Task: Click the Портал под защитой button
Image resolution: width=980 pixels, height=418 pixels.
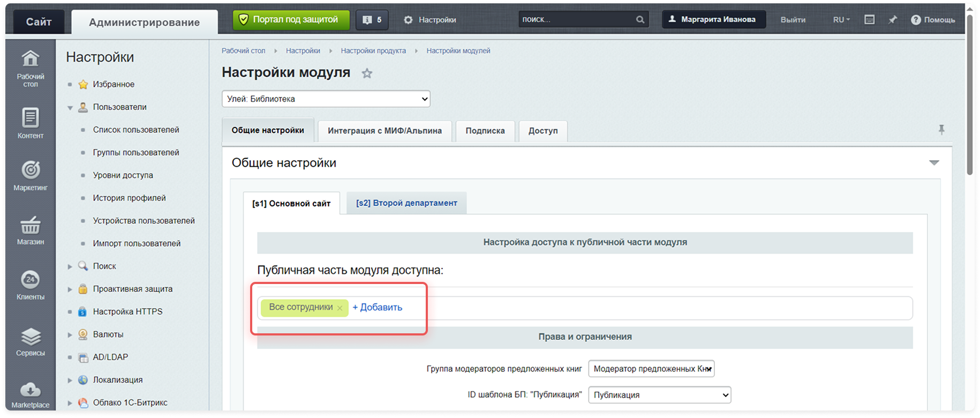Action: [291, 20]
